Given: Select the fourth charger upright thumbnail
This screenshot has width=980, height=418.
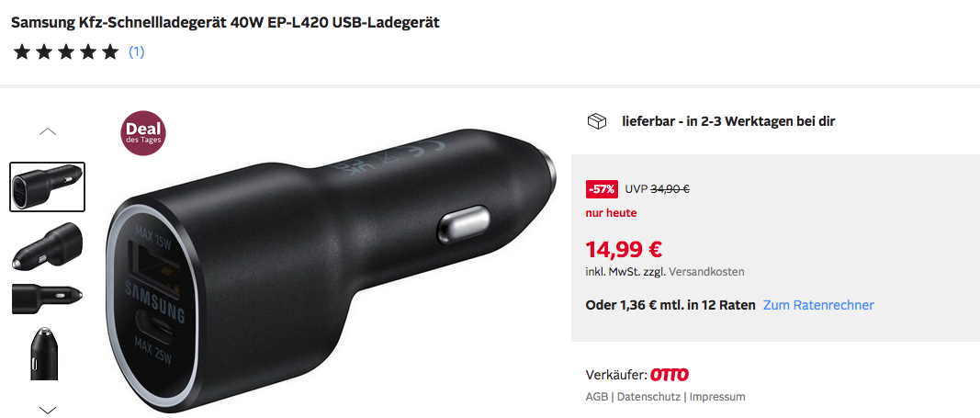Looking at the screenshot, I should (x=44, y=353).
